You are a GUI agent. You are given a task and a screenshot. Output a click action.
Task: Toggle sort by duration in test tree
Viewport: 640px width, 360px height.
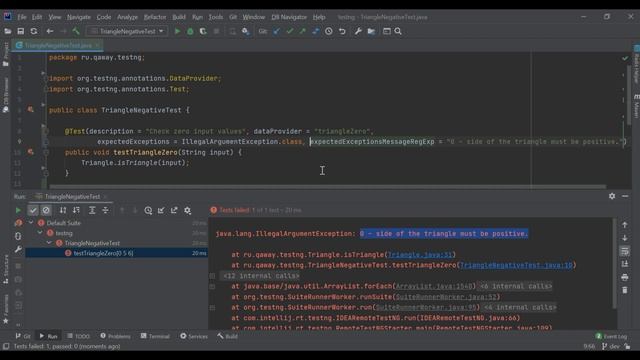tap(76, 210)
